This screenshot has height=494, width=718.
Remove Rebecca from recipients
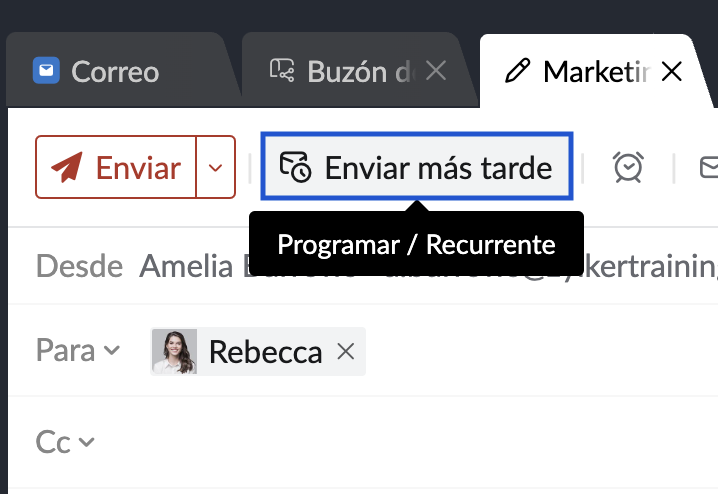point(346,352)
